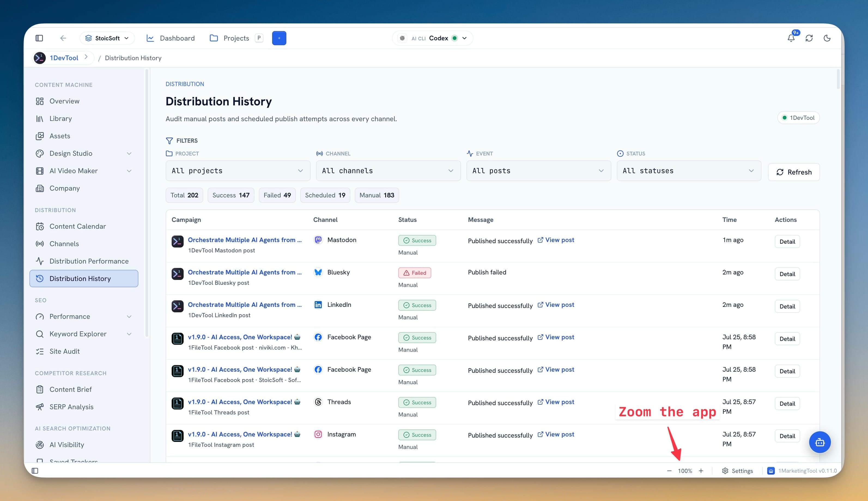
Task: Click the sync refresh icon in top bar
Action: (809, 38)
